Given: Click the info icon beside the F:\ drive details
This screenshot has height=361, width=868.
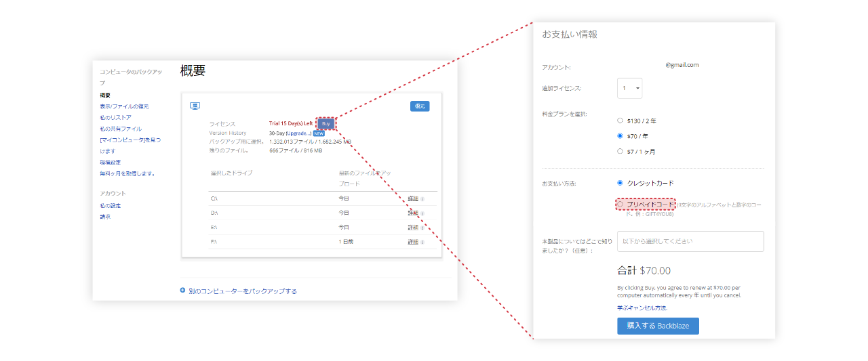Looking at the screenshot, I should click(x=422, y=242).
